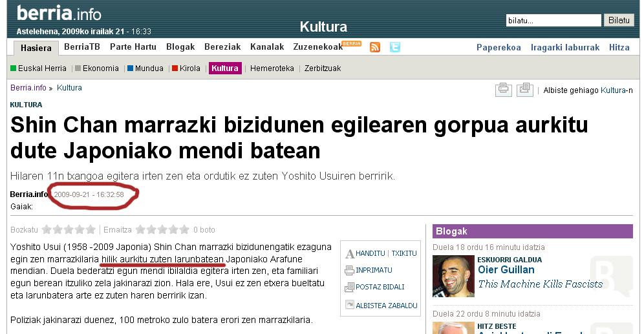Click the print icon beside Albiste gehiago
644x334 pixels.
(503, 89)
